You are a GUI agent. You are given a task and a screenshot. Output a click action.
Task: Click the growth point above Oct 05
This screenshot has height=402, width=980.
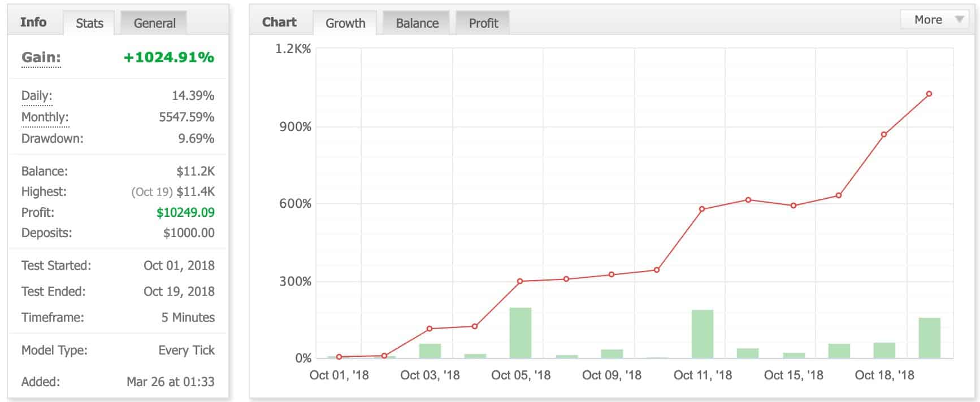[520, 281]
